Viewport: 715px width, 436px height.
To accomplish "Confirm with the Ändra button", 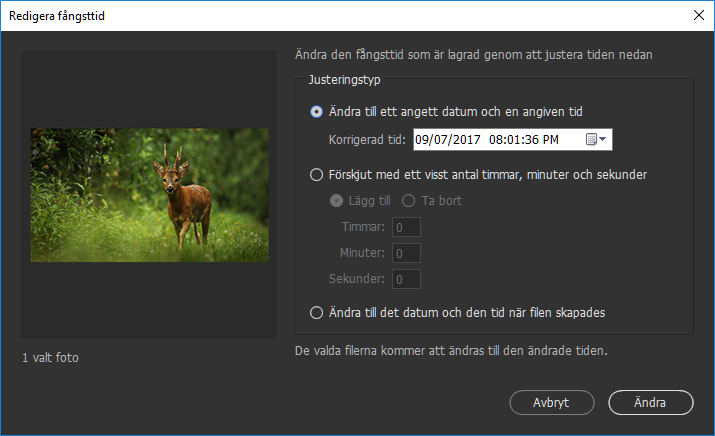I will tap(650, 402).
